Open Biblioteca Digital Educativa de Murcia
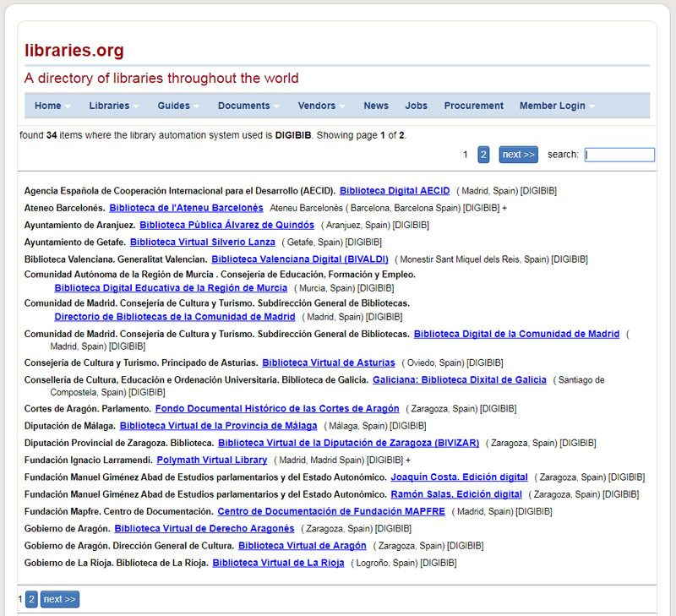 (171, 288)
